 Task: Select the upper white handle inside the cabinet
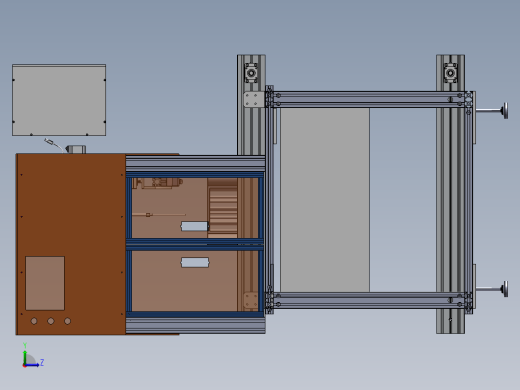[195, 227]
